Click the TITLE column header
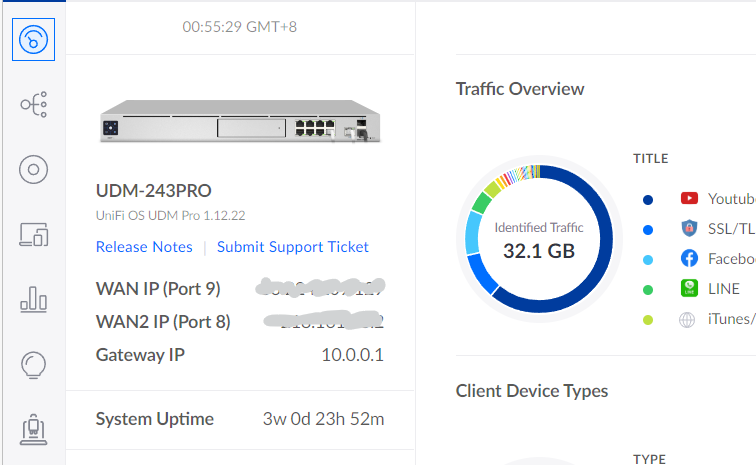Screen dimensions: 756x465 pos(650,158)
